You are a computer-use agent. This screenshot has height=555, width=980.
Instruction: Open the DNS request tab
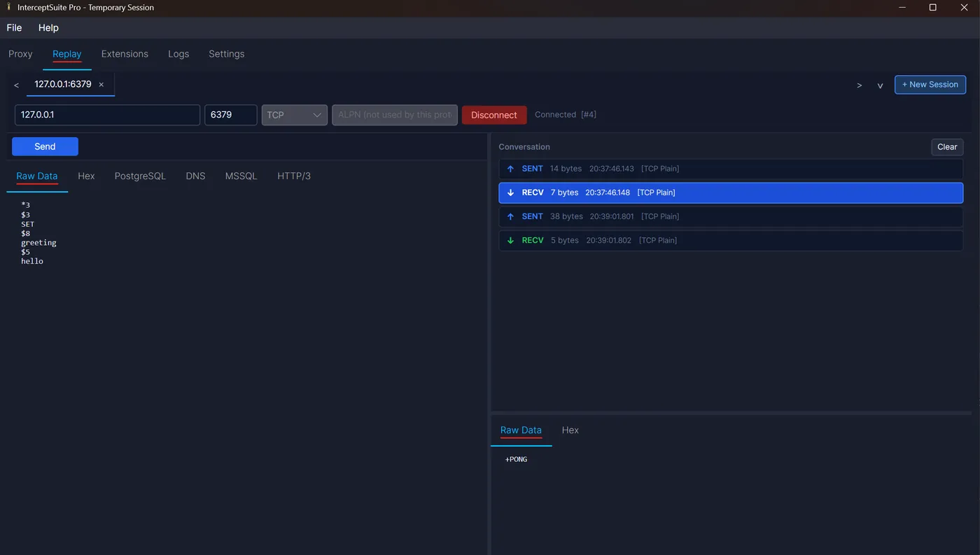[x=196, y=176]
